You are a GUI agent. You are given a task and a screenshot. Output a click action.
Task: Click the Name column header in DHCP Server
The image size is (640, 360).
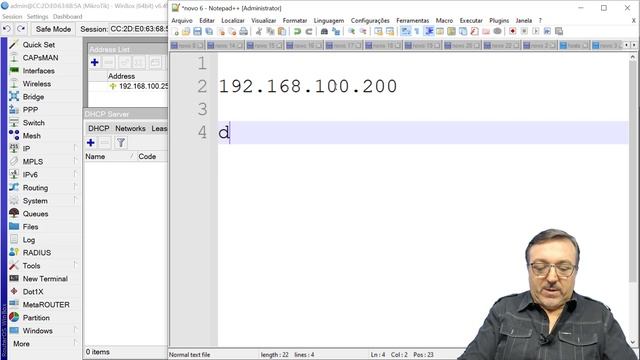(109, 156)
